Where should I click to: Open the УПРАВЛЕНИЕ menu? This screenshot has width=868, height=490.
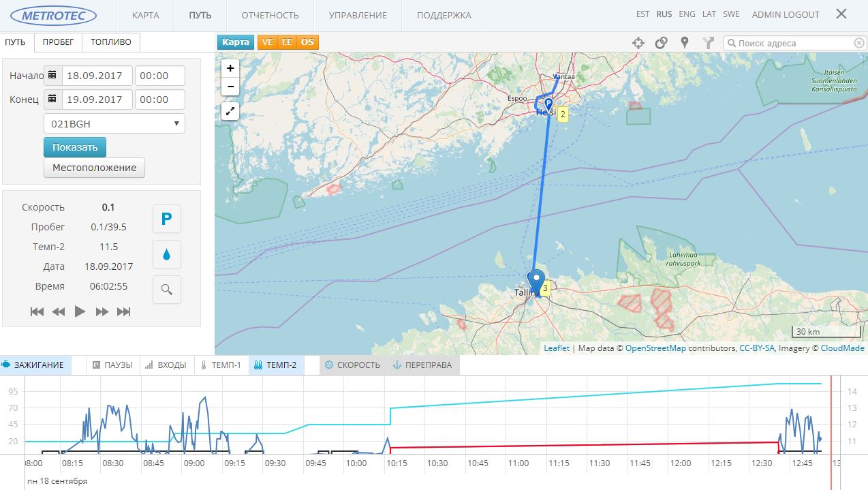click(x=358, y=15)
